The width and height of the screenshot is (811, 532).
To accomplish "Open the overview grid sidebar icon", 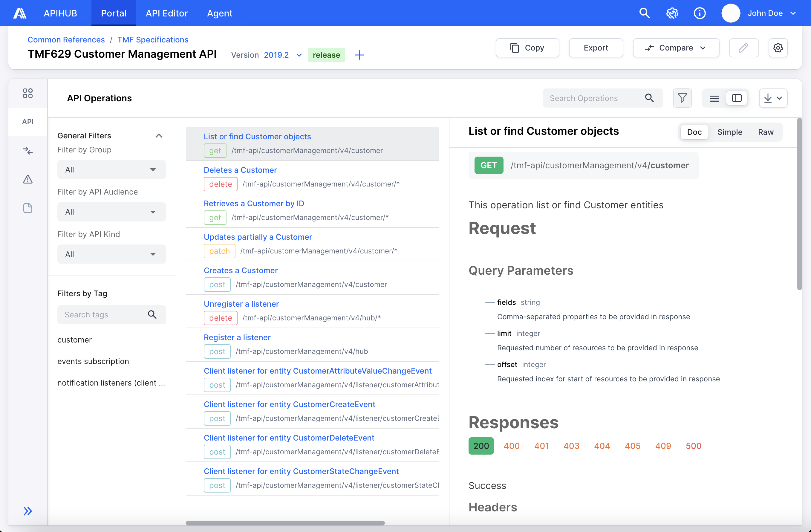I will click(27, 93).
